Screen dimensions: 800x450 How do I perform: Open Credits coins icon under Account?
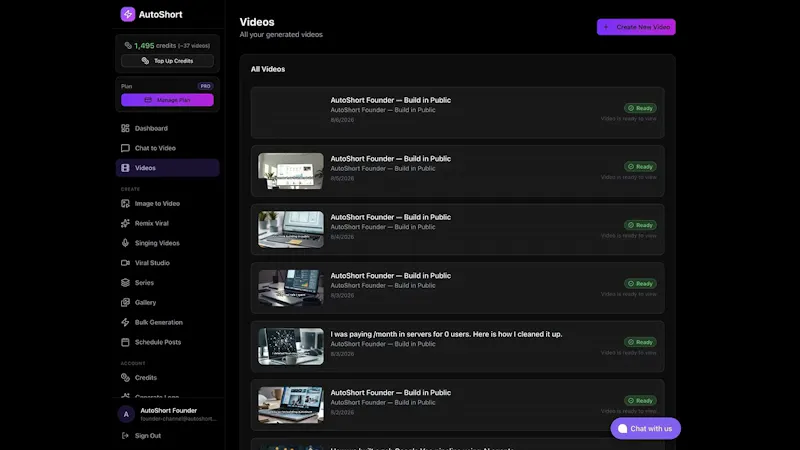[x=125, y=378]
